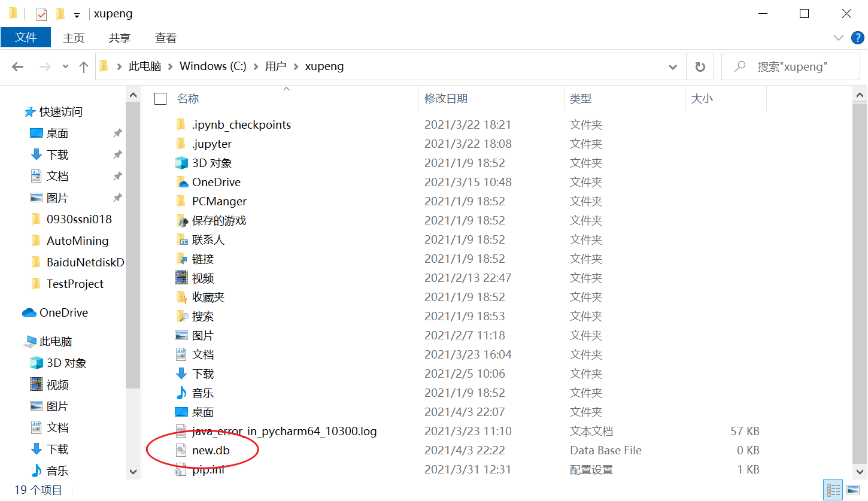Sort files by 大小 column
Image resolution: width=868 pixels, height=501 pixels.
click(702, 99)
